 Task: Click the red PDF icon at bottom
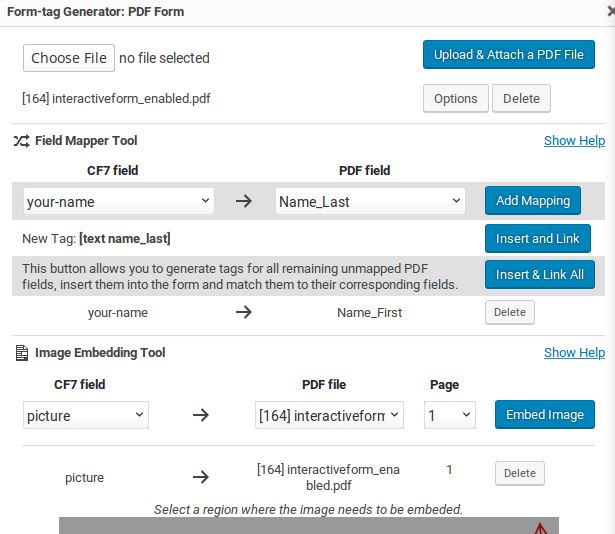click(x=540, y=528)
